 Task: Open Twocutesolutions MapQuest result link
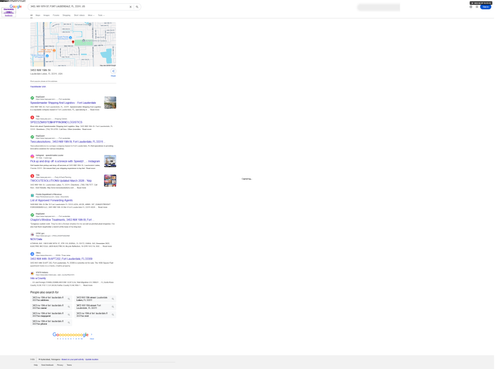coord(67,142)
